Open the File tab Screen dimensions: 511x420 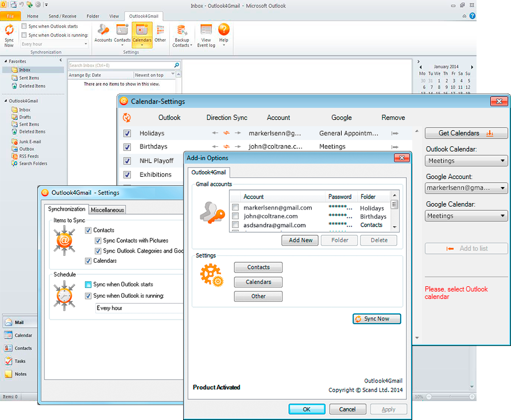coord(10,16)
